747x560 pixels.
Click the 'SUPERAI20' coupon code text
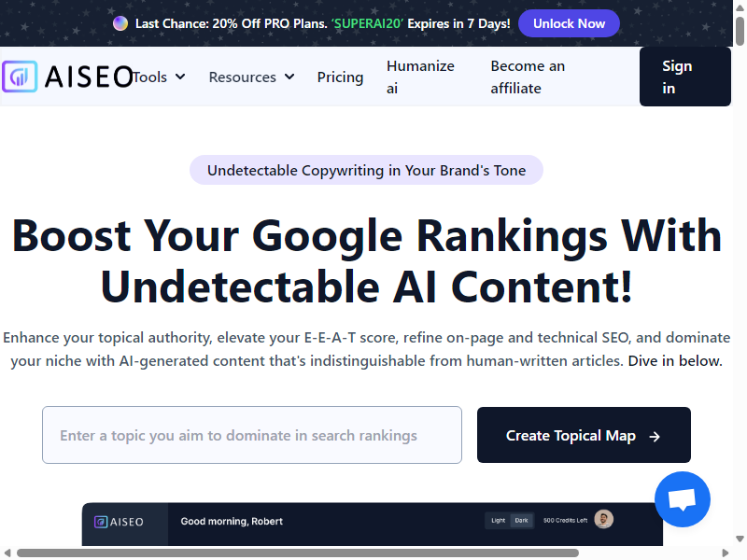(367, 23)
